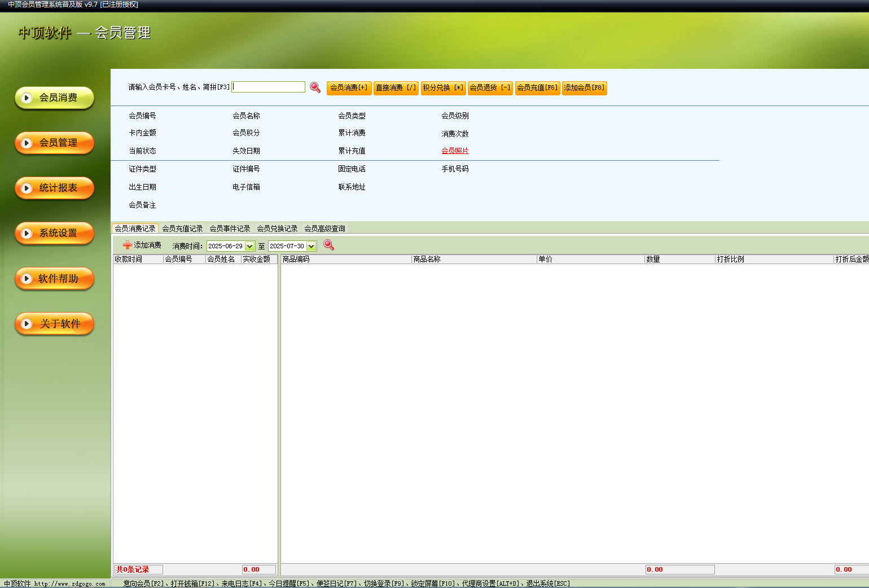The width and height of the screenshot is (869, 588).
Task: Click the magnifier search icon beside member input
Action: coord(315,87)
